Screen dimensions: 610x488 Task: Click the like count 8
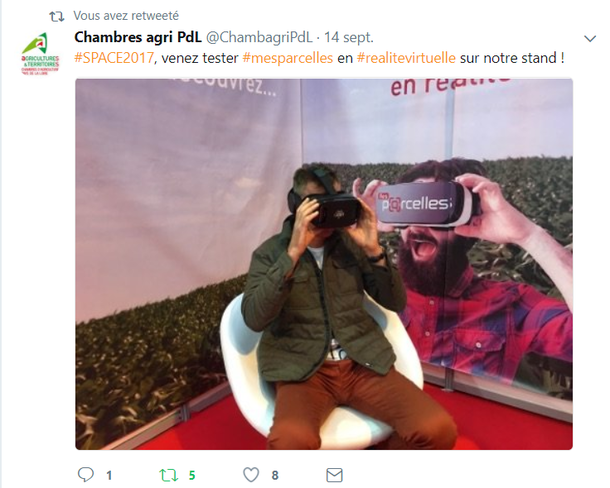pyautogui.click(x=275, y=476)
